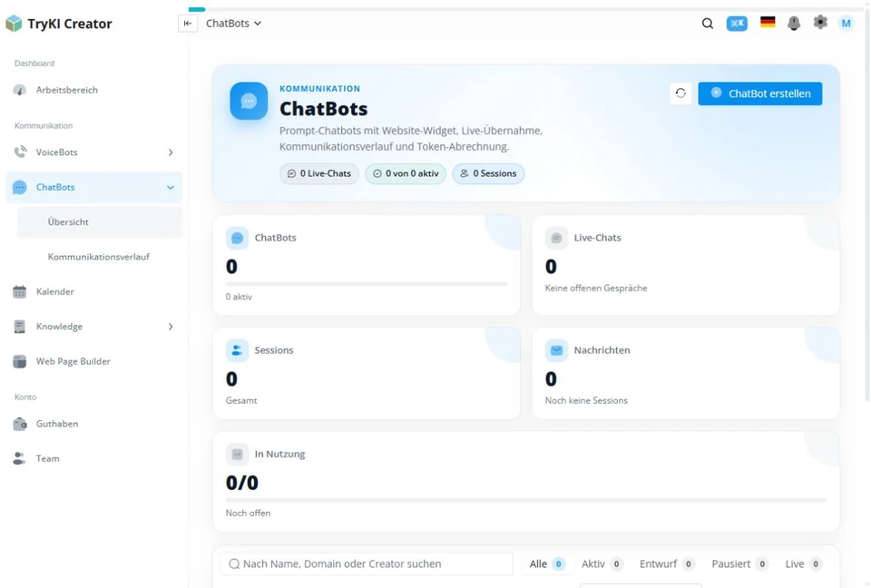Image resolution: width=871 pixels, height=588 pixels.
Task: Click the VoiceBots phone icon
Action: tap(20, 152)
